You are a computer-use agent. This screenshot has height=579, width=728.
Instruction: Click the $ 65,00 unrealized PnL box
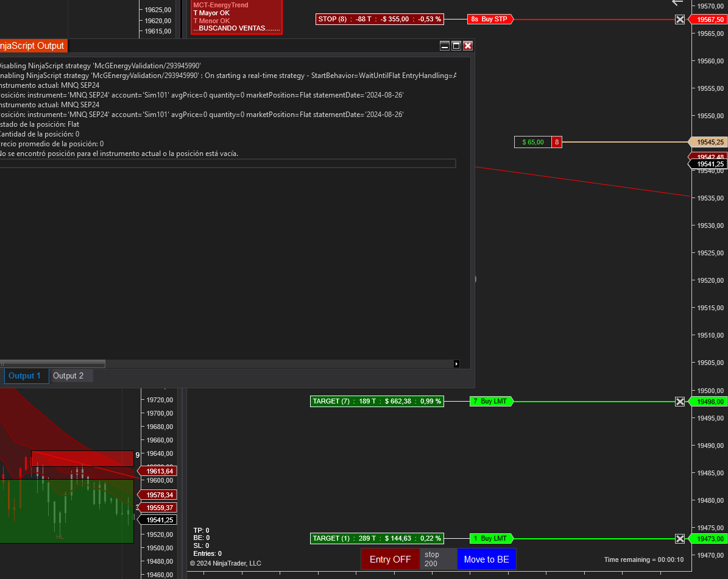(533, 142)
